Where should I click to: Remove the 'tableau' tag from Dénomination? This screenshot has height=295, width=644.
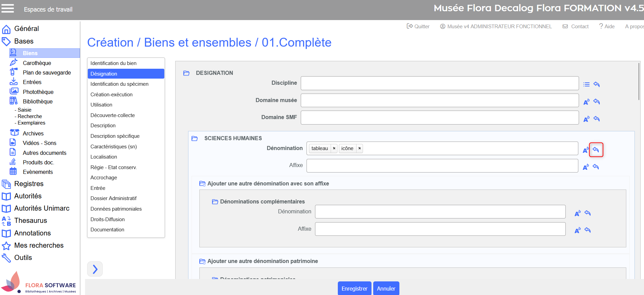334,148
